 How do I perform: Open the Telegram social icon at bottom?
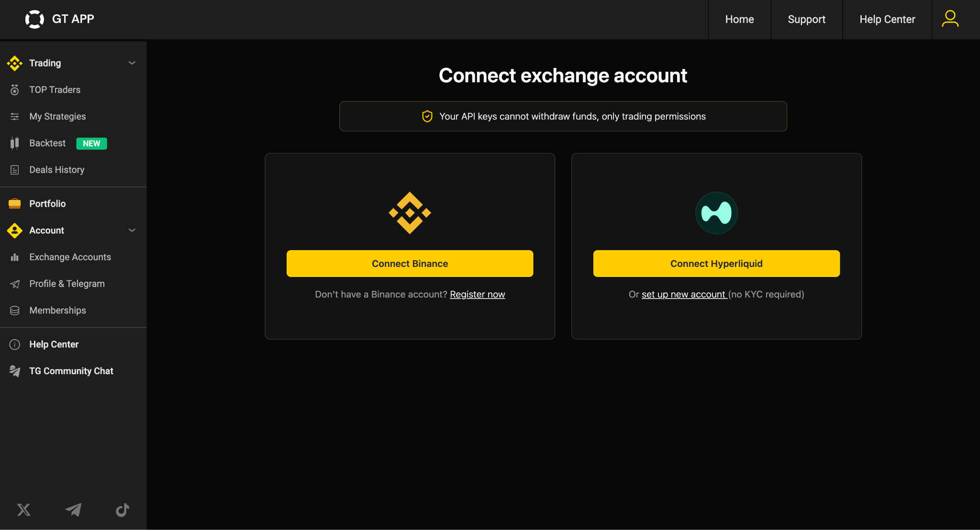(73, 510)
